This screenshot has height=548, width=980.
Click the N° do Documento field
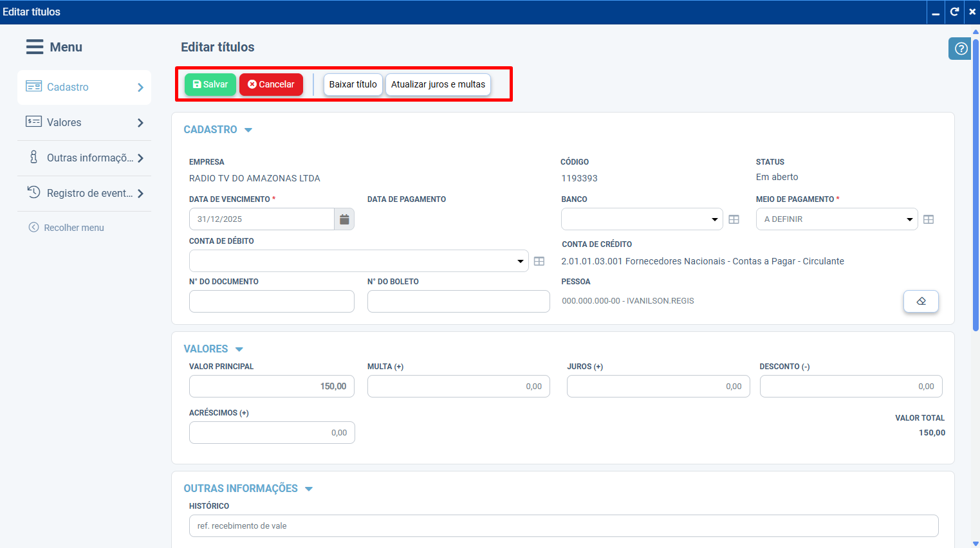(x=272, y=302)
